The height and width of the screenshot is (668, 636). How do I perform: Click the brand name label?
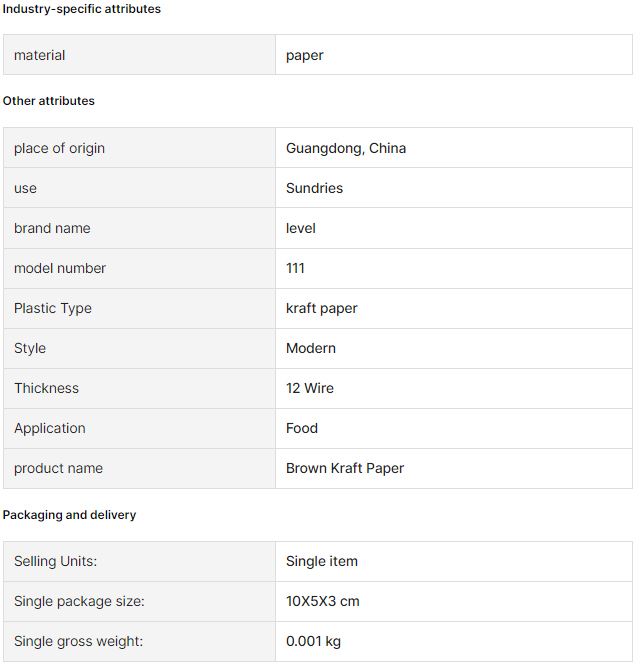pos(52,228)
